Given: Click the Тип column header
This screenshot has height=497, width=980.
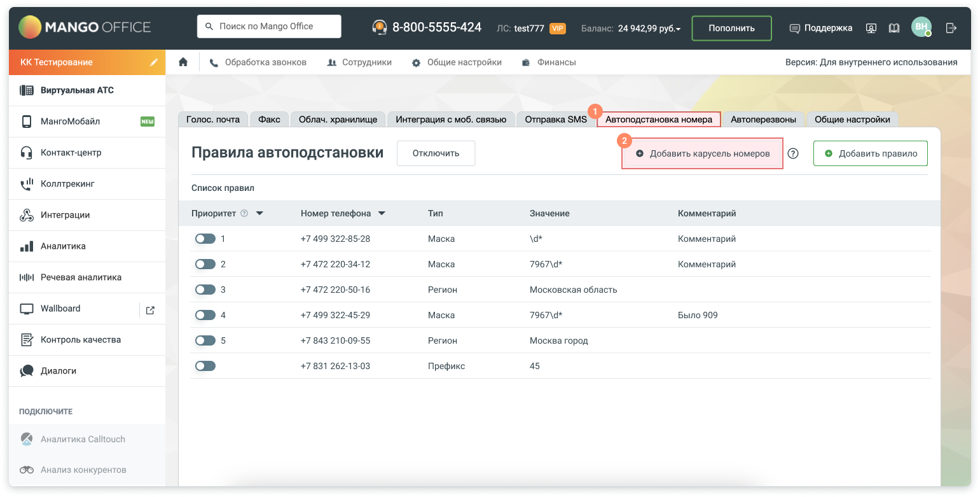Looking at the screenshot, I should coord(436,213).
